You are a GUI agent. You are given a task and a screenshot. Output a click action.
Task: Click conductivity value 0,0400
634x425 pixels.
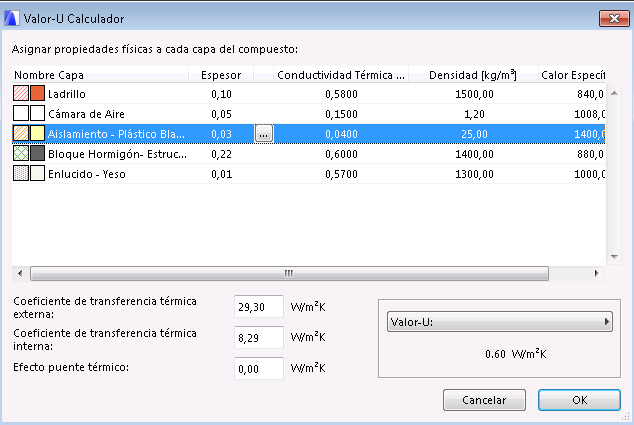click(341, 134)
